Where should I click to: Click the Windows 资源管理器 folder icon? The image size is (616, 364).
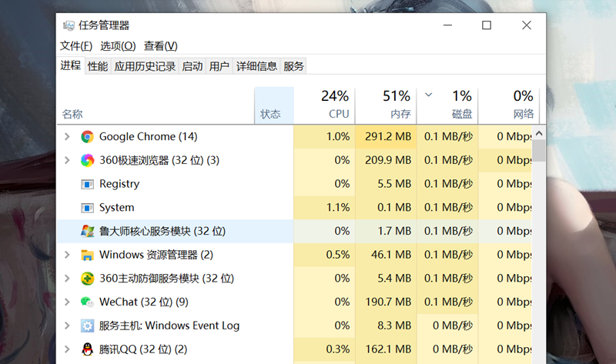coord(87,255)
